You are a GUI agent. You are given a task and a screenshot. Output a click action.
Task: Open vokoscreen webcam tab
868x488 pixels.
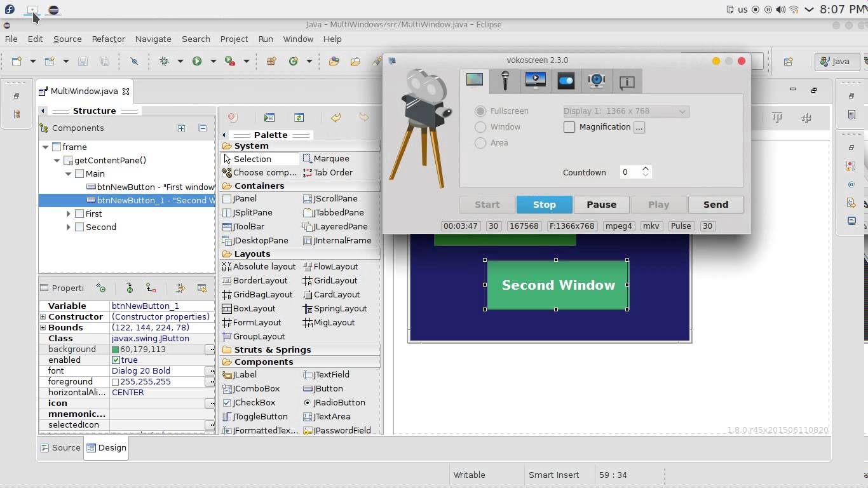[596, 81]
